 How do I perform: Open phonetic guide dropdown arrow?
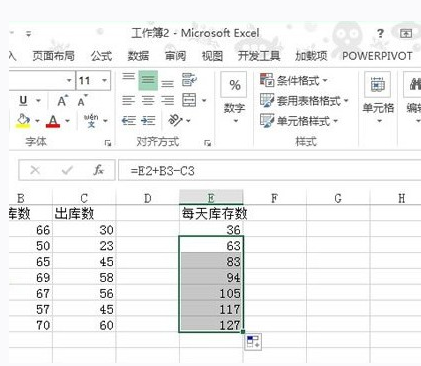click(x=105, y=121)
